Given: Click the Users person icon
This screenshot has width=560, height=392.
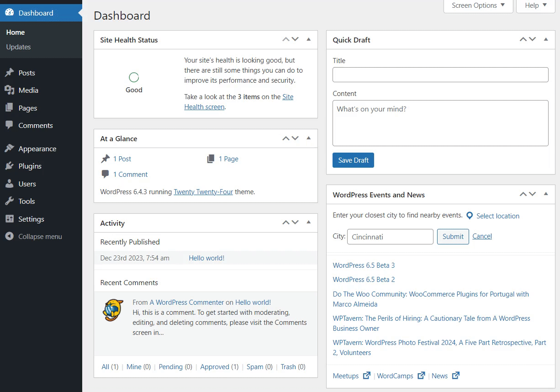Looking at the screenshot, I should click(9, 184).
